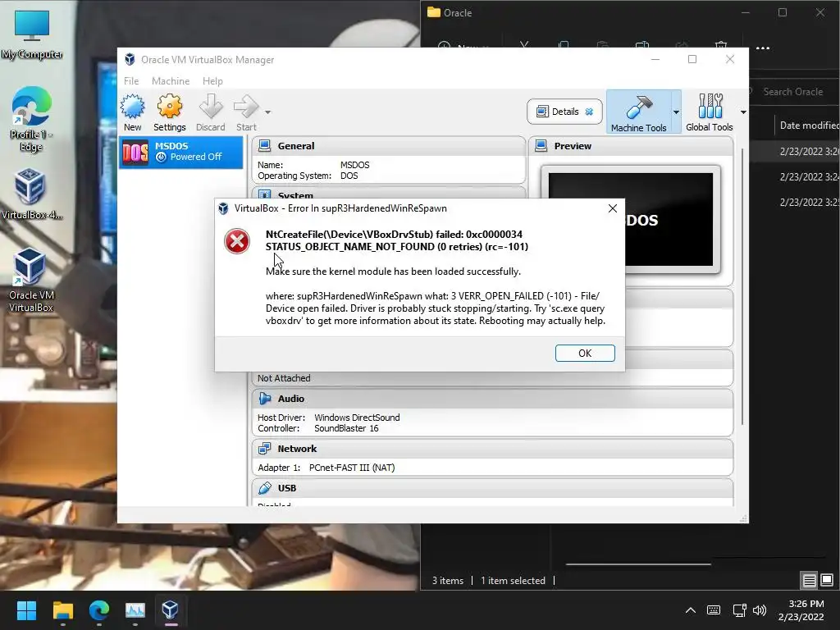Image resolution: width=840 pixels, height=630 pixels.
Task: Click Explorer Delete trash icon
Action: tap(721, 46)
